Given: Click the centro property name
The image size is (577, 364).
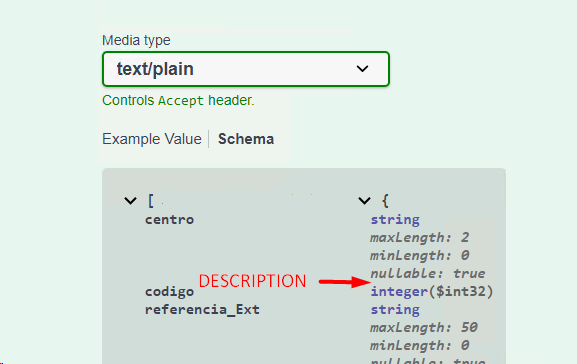Looking at the screenshot, I should click(x=169, y=220).
